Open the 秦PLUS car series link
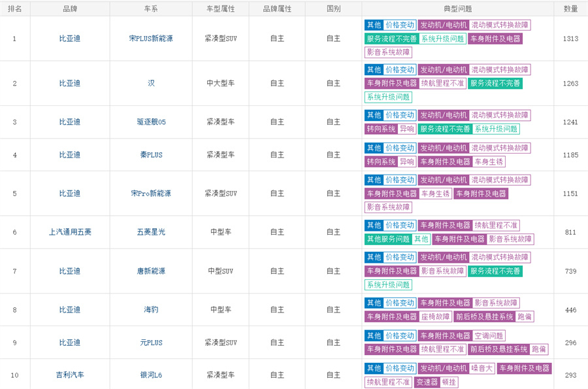 tap(151, 154)
